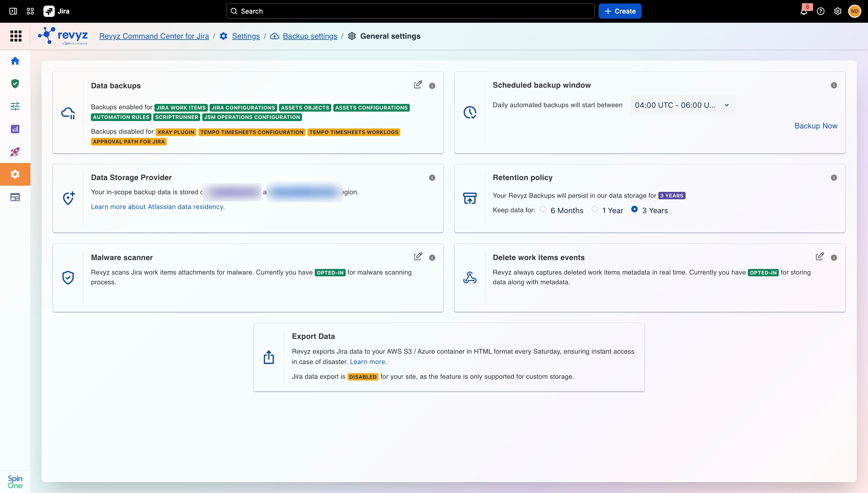Show info for Data backups
The width and height of the screenshot is (868, 493).
point(432,86)
